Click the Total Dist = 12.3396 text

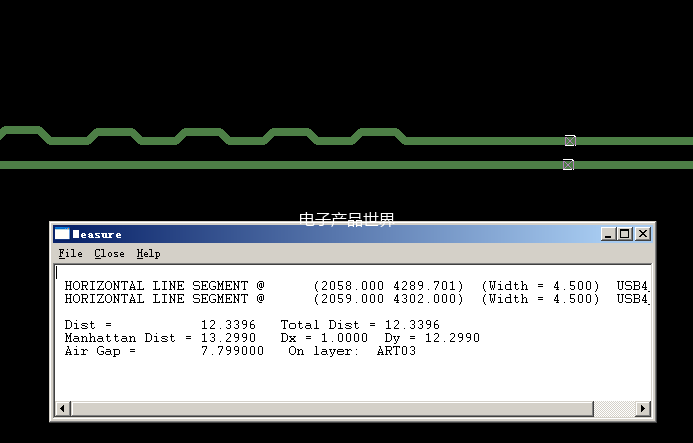360,325
